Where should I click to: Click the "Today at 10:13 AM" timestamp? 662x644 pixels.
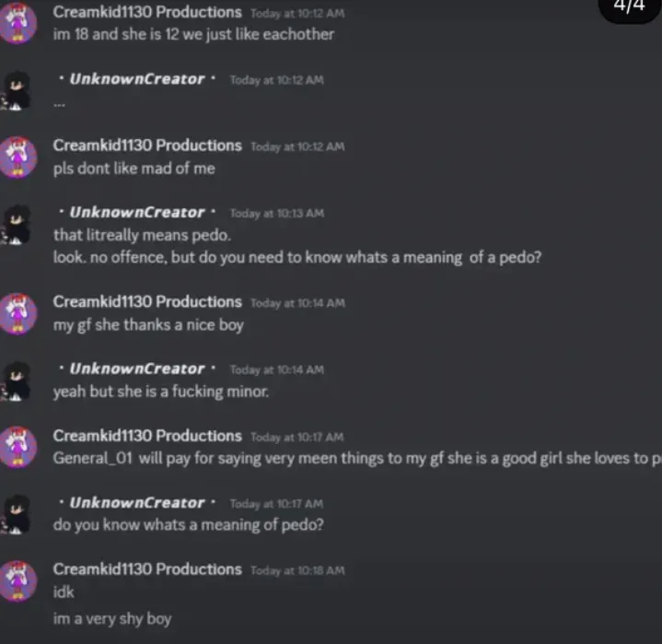tap(277, 214)
